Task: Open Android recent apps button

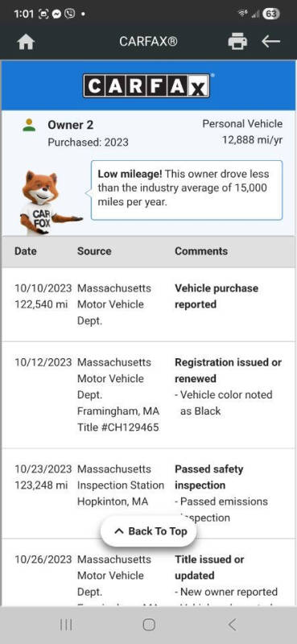Action: (66, 625)
